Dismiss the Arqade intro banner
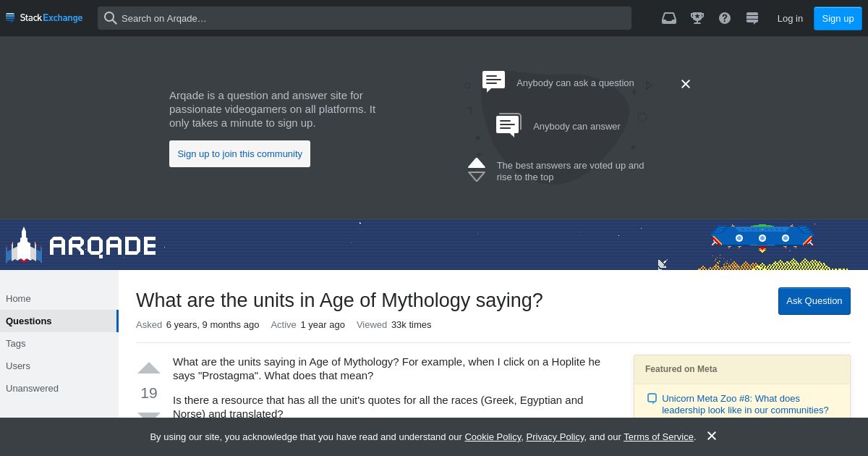Screen dimensions: 868x456 coord(686,84)
